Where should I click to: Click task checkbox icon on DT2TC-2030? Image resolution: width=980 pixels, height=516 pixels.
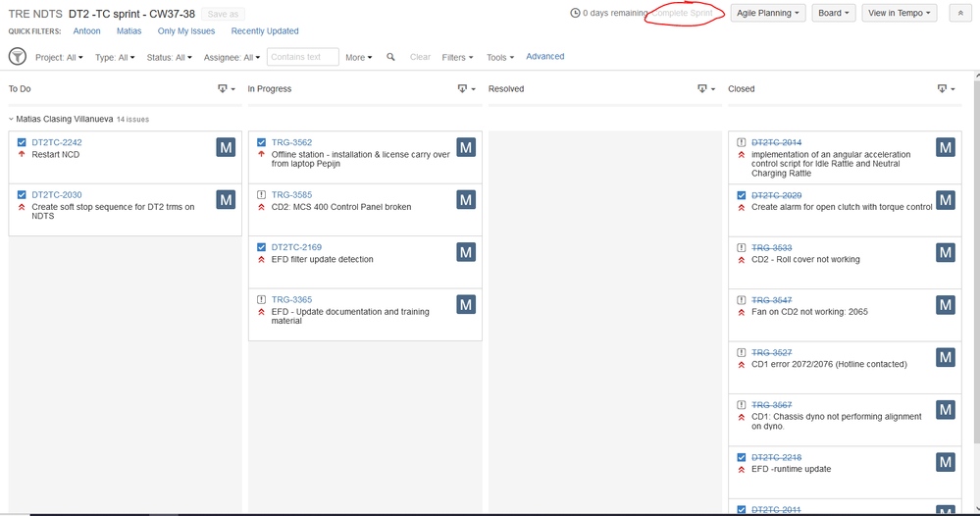pyautogui.click(x=22, y=195)
